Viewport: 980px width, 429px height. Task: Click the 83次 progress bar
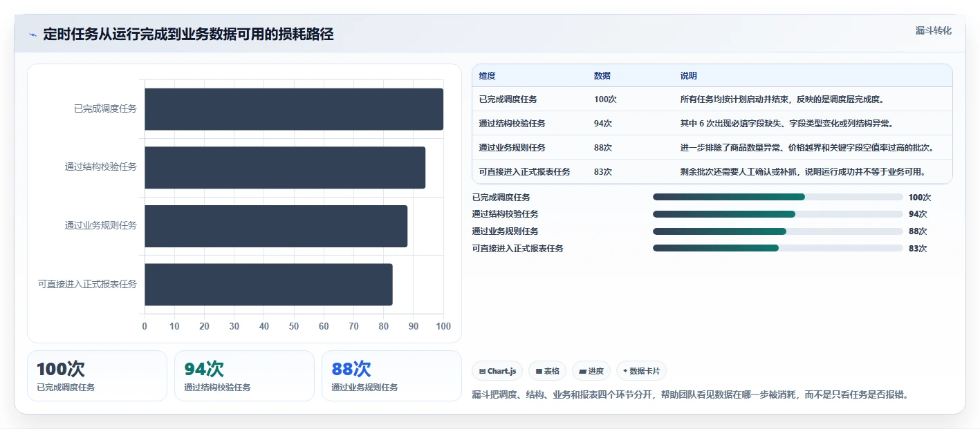coord(778,248)
